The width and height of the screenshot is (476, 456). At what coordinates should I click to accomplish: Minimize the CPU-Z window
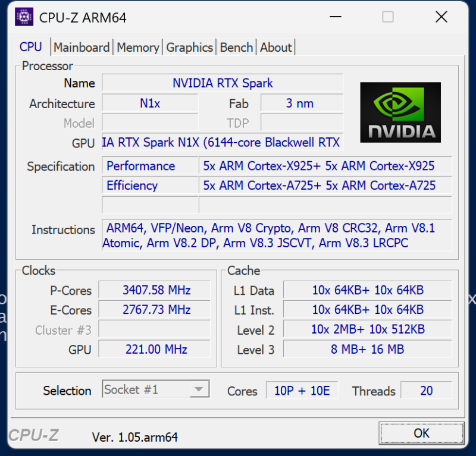tap(336, 17)
